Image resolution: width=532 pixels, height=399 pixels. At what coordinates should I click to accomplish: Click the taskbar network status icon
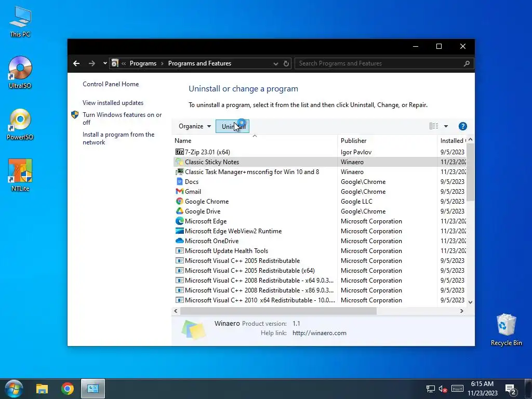pyautogui.click(x=431, y=389)
